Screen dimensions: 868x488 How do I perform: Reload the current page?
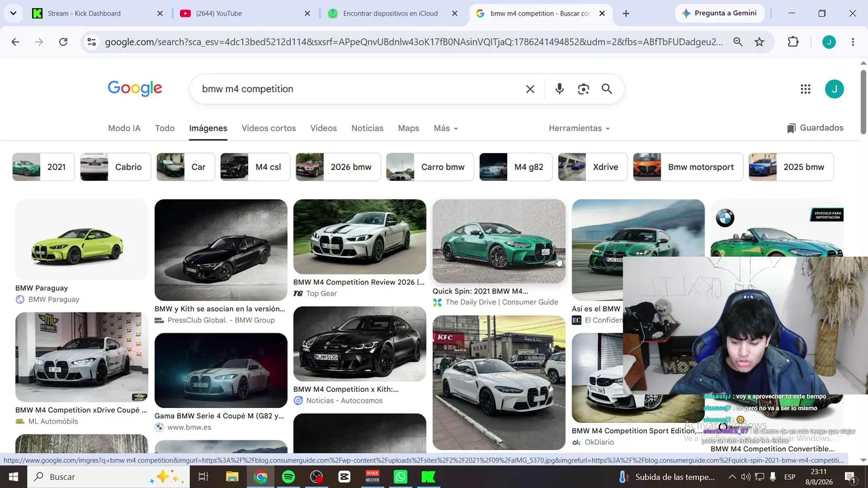(63, 42)
